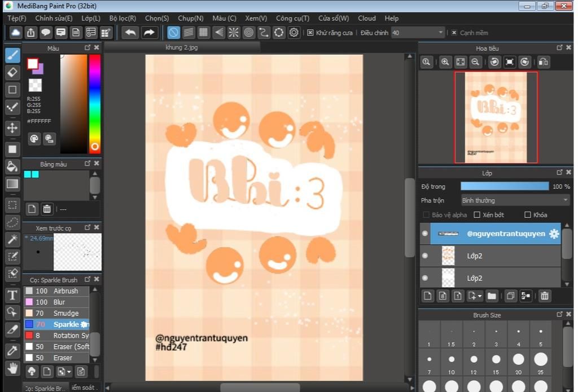Hide the first Lớp2 layer
578x392 pixels.
coord(425,256)
